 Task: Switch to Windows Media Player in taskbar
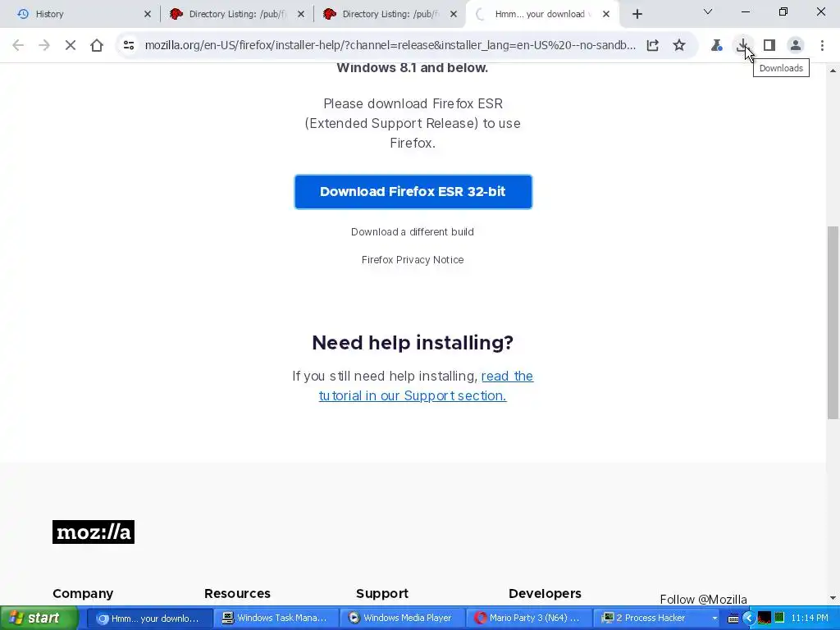402,619
